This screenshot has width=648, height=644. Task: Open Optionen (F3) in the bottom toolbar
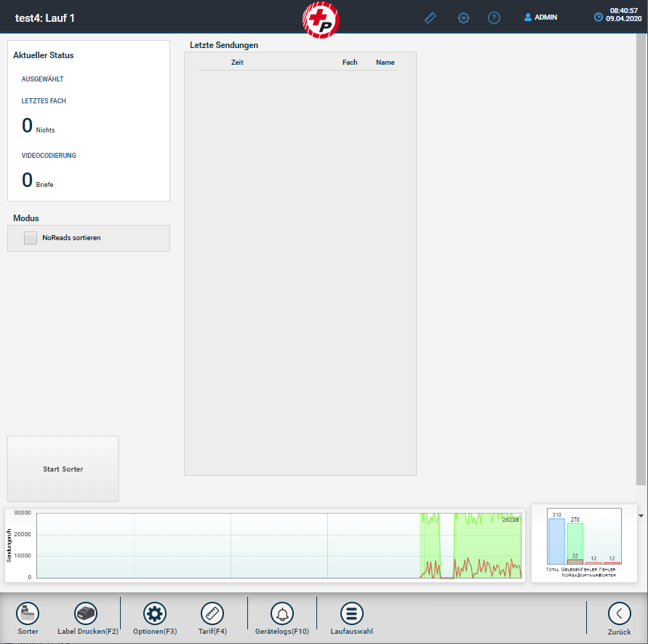[x=154, y=613]
